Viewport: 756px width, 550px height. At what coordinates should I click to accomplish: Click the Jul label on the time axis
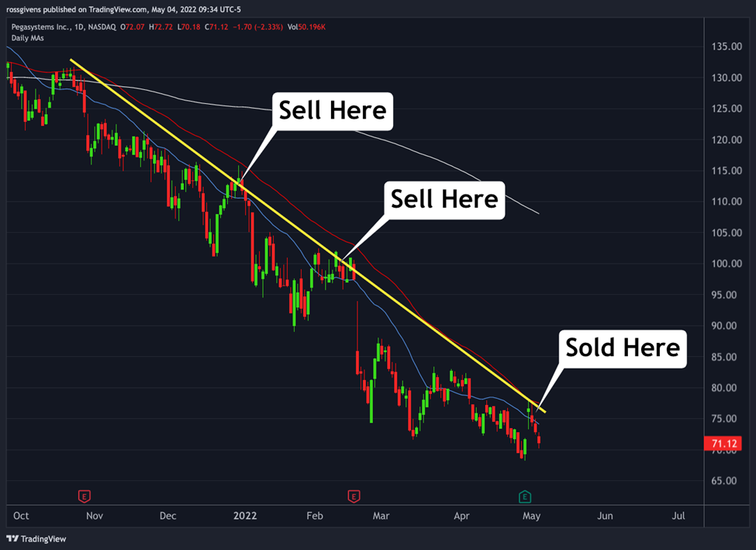pos(678,516)
